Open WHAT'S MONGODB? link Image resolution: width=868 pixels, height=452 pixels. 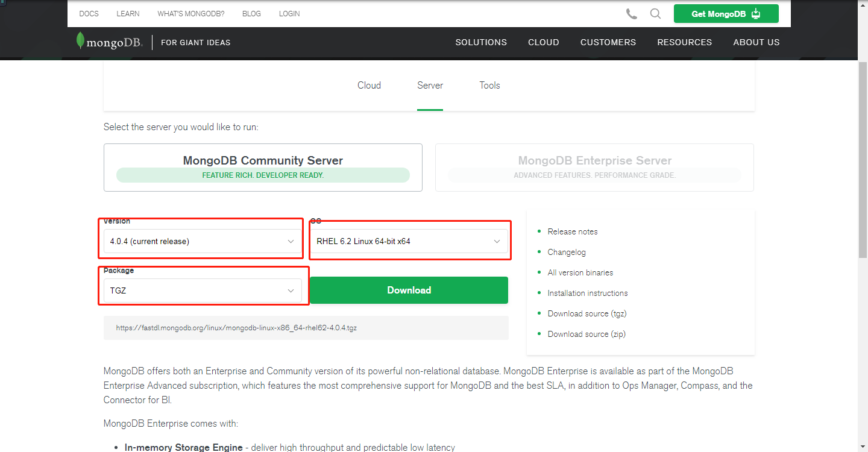pos(191,14)
